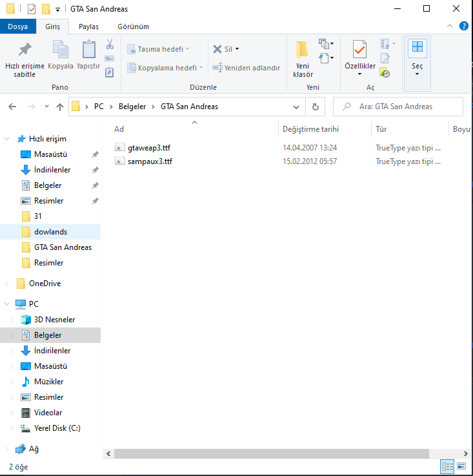This screenshot has height=476, width=473.
Task: Click the quick access Properties checkmark icon
Action: pos(32,9)
